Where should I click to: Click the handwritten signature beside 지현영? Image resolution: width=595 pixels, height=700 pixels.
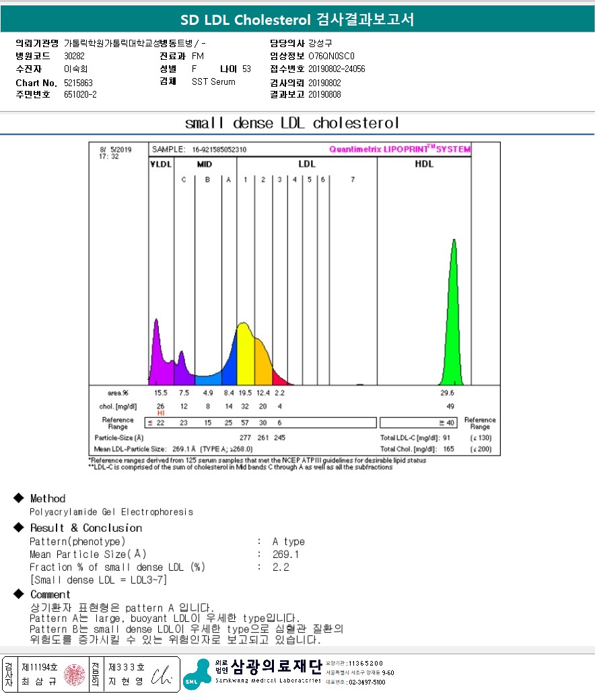(x=161, y=676)
